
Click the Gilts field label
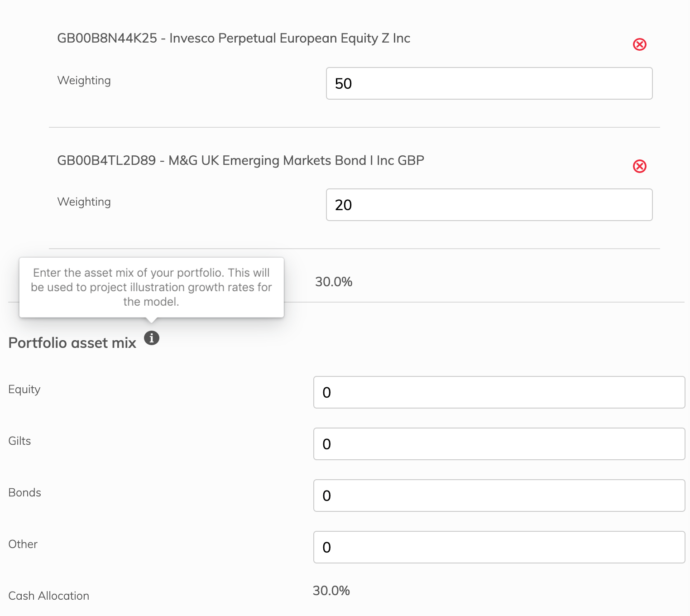[20, 441]
